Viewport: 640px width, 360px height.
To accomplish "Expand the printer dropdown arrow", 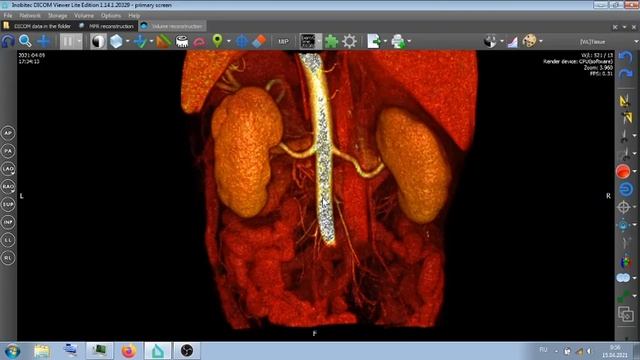I will [x=409, y=41].
